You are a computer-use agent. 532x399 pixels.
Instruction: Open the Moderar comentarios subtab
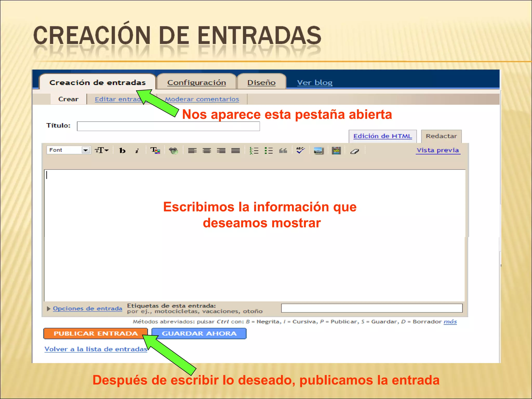pyautogui.click(x=202, y=99)
